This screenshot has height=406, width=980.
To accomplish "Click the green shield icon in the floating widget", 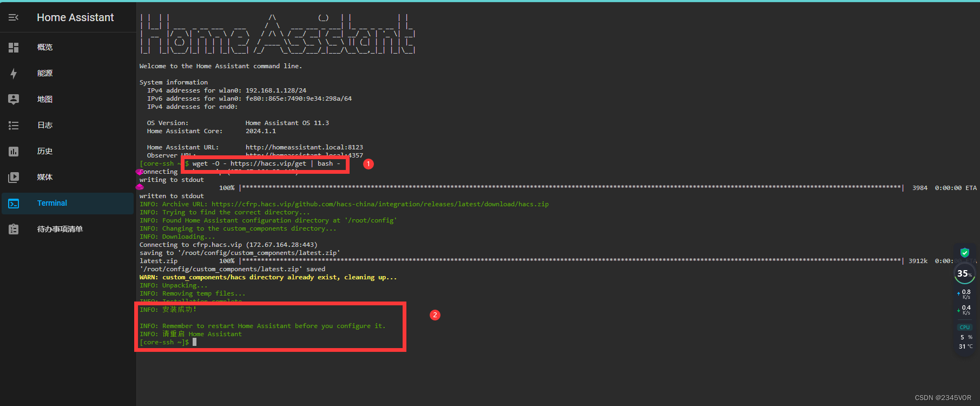I will click(964, 252).
